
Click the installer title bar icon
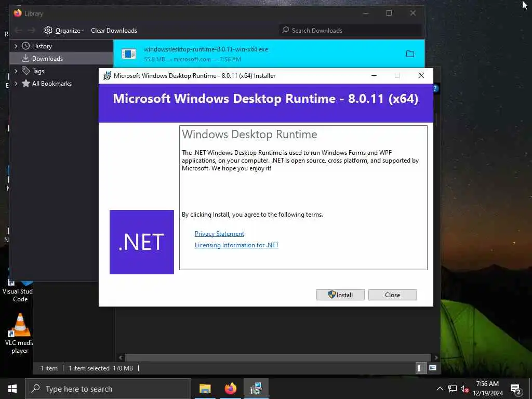[x=107, y=76]
